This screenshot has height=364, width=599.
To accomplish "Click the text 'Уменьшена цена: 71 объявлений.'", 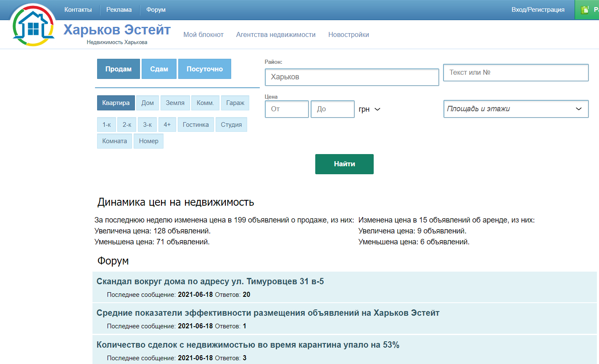I will click(x=152, y=242).
